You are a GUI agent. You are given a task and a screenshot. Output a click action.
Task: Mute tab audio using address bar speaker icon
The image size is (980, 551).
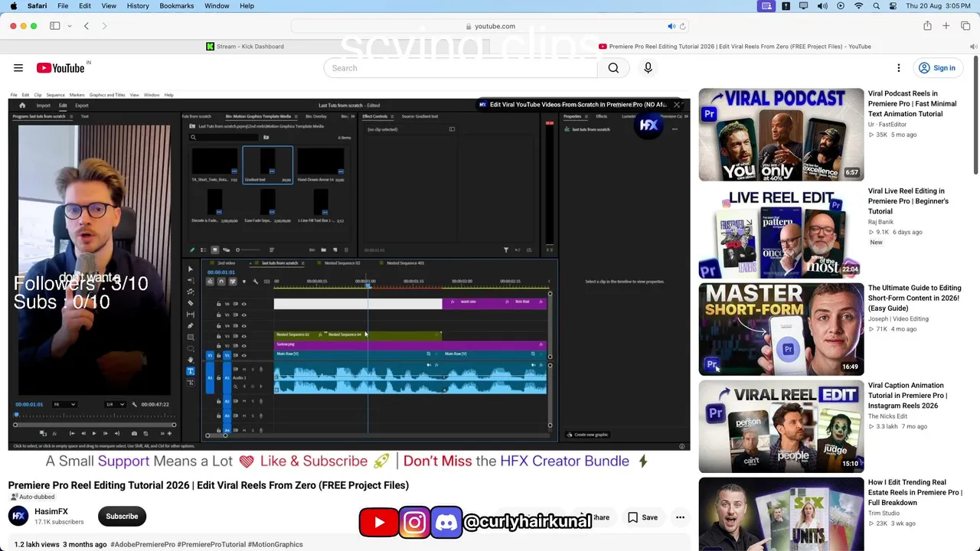(x=671, y=26)
